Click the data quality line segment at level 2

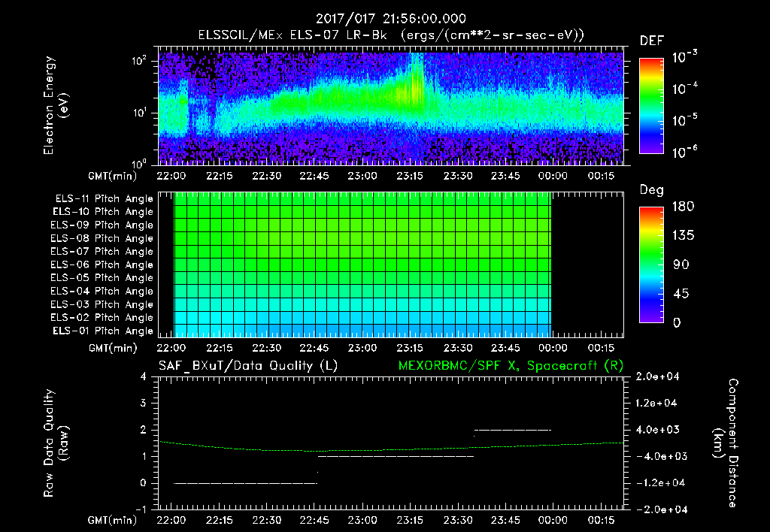tap(513, 430)
